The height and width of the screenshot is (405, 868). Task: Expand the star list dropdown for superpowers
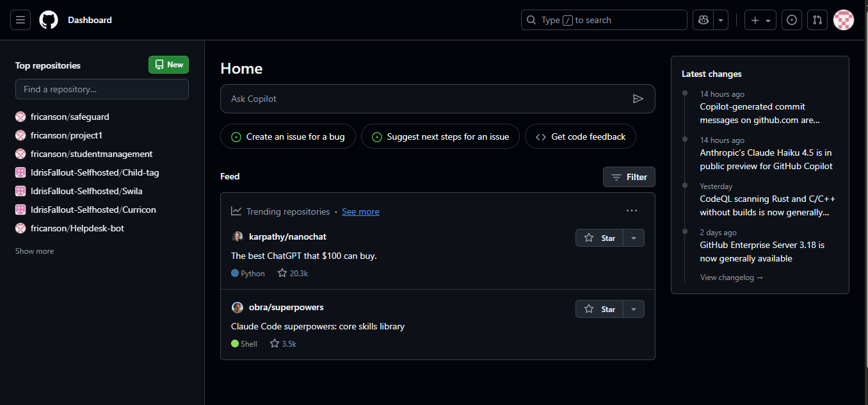click(x=634, y=309)
